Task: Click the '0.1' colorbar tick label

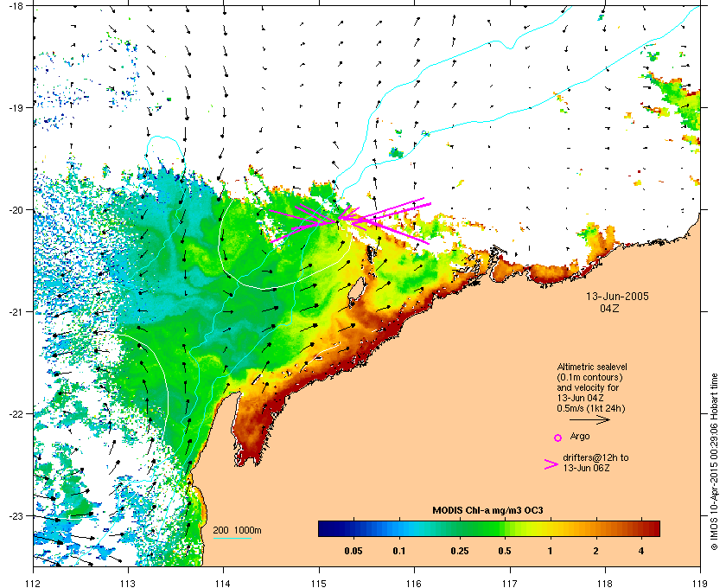Action: click(x=399, y=551)
